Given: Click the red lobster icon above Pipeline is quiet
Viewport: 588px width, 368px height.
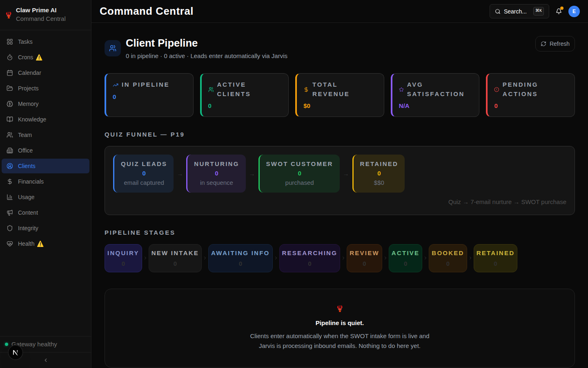Looking at the screenshot, I should [340, 309].
